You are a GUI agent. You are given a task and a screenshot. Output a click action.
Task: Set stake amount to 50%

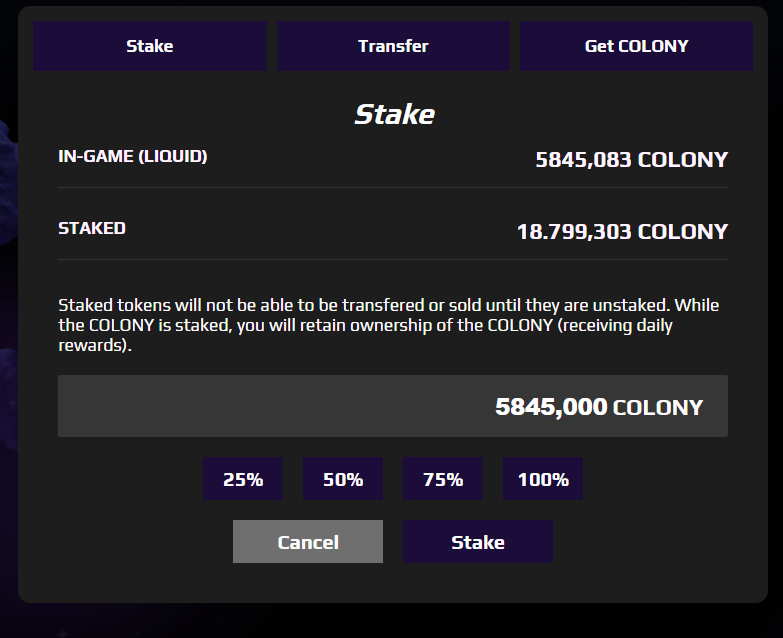(343, 479)
